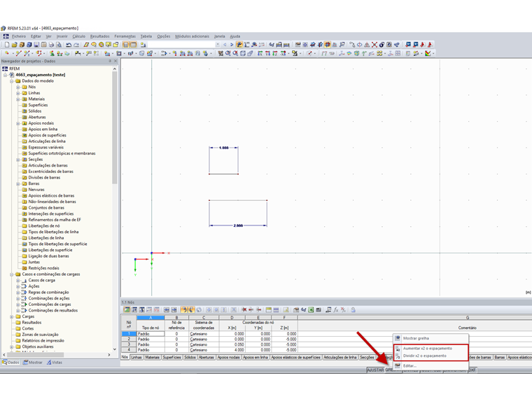Click the X coordinate cell 4.000 in row 4

click(232, 350)
